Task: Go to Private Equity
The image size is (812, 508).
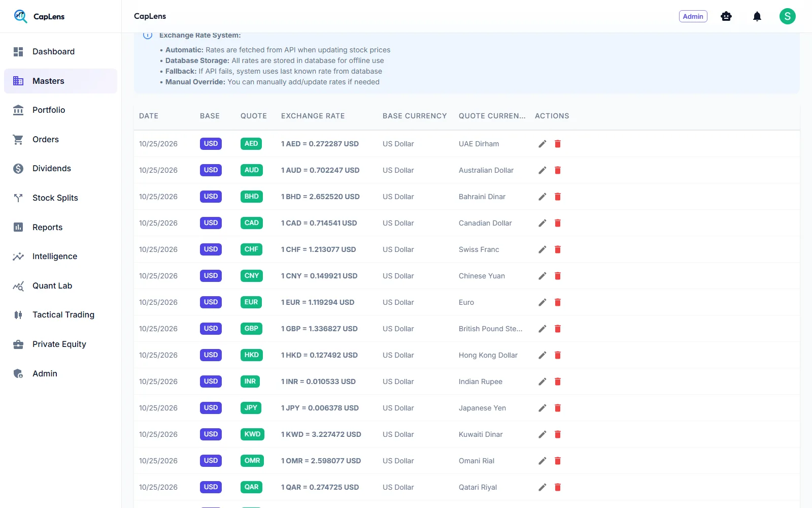Action: (x=60, y=344)
